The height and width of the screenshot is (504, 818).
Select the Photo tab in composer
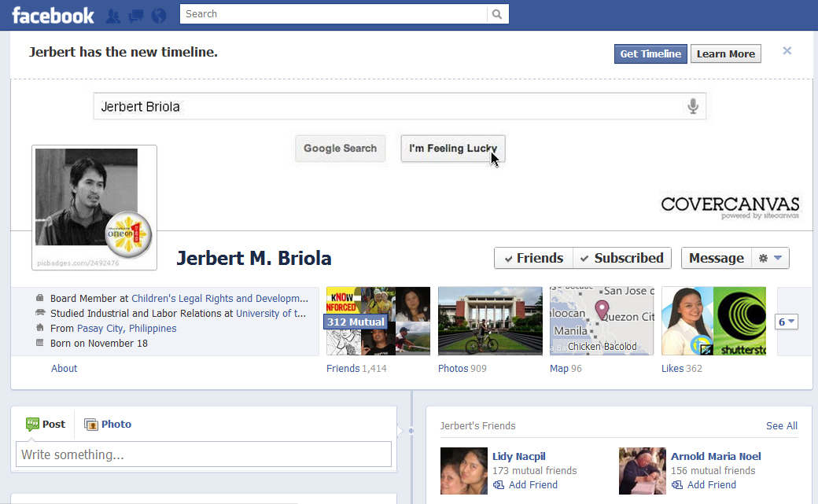(x=108, y=424)
